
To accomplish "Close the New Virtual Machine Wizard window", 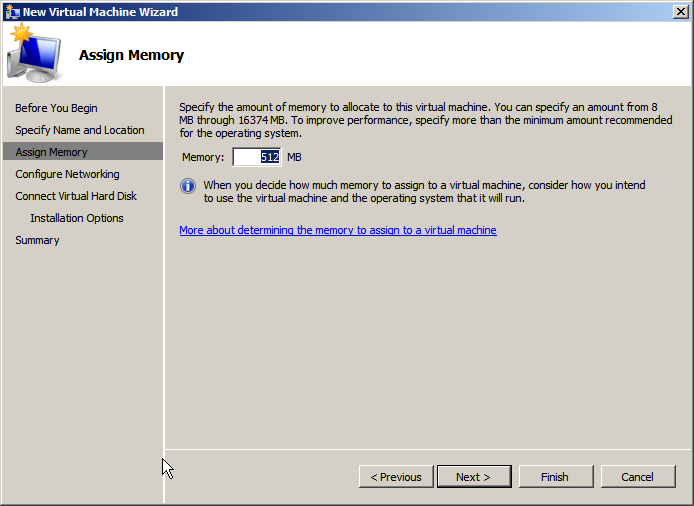I will (679, 11).
